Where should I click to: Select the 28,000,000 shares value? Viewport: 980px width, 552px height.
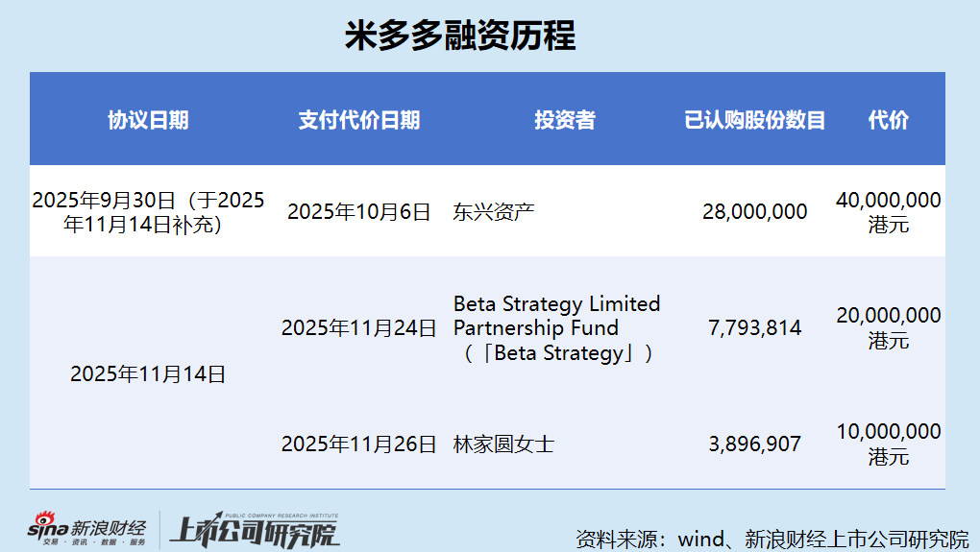coord(754,212)
